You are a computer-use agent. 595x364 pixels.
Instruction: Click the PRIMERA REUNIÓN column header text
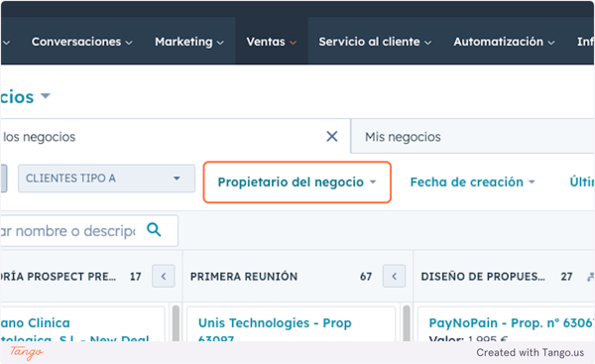244,277
